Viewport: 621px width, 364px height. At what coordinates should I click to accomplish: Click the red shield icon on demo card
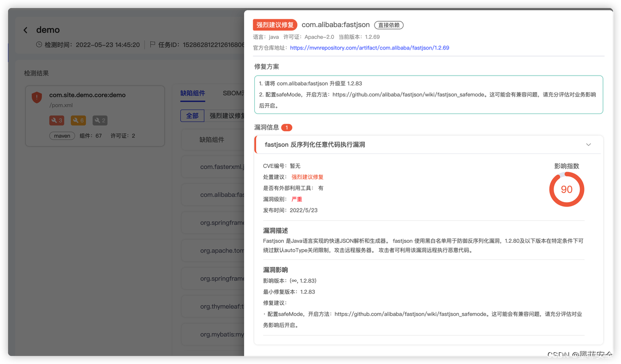[37, 97]
